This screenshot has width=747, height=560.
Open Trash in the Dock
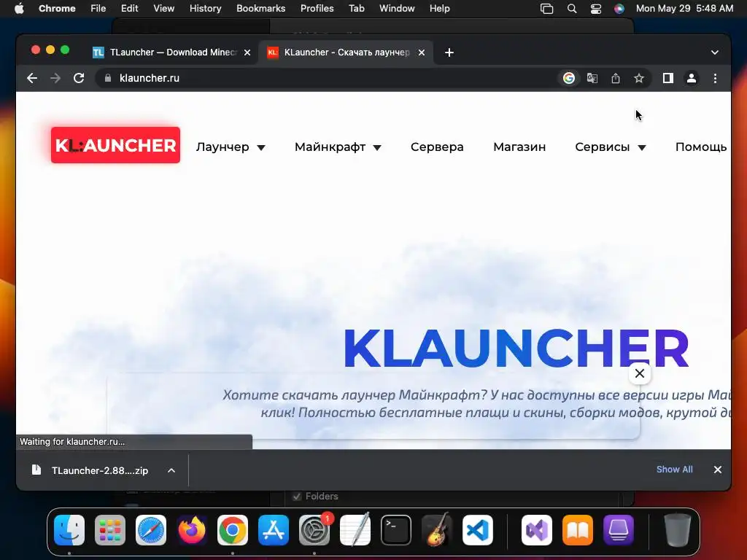click(x=678, y=530)
